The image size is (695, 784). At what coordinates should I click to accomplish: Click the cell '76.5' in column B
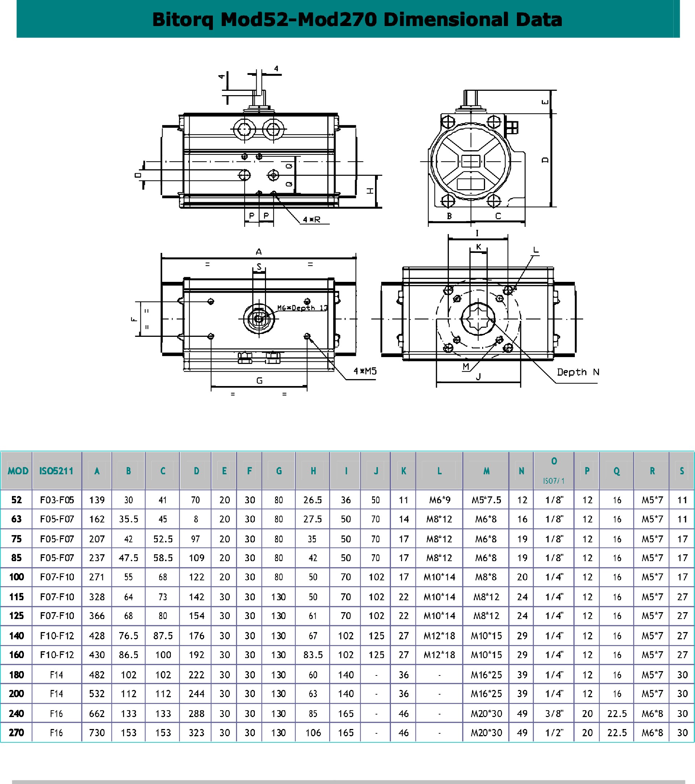tap(129, 636)
